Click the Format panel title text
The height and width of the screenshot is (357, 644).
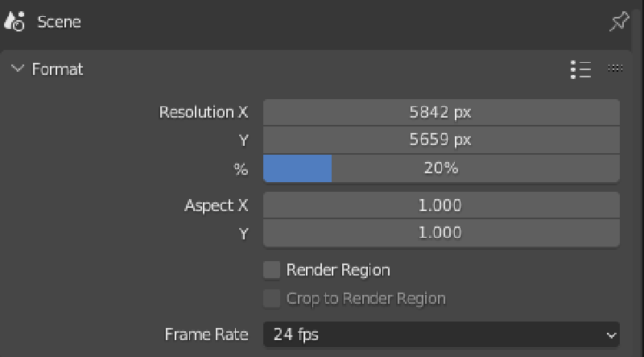click(58, 69)
